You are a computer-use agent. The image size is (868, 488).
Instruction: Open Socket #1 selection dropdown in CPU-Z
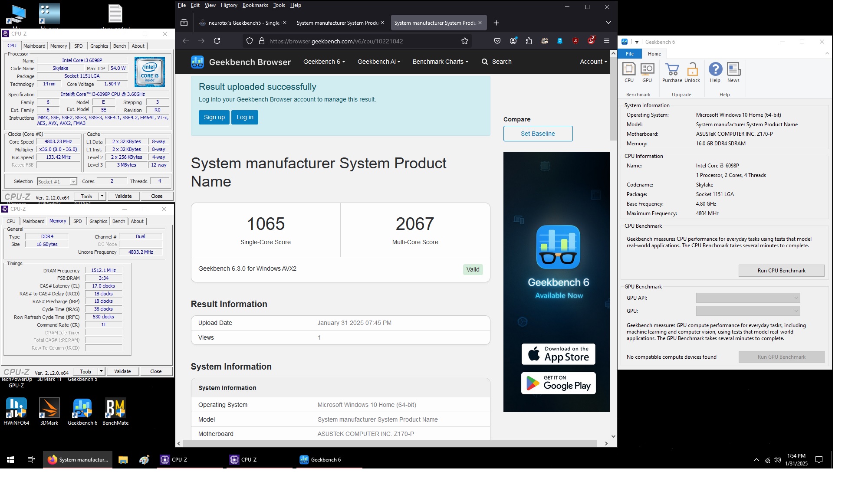pos(57,182)
